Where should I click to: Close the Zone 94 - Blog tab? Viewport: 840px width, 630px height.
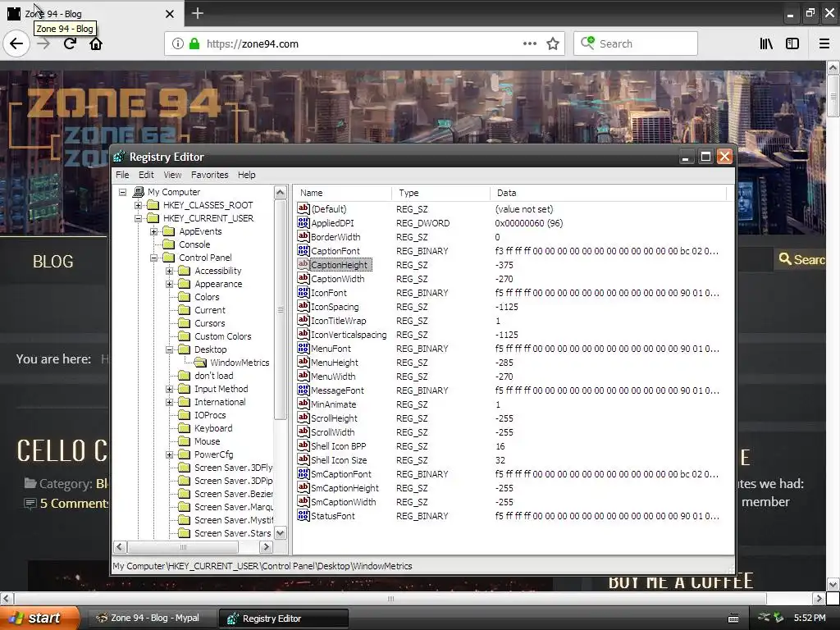tap(169, 14)
